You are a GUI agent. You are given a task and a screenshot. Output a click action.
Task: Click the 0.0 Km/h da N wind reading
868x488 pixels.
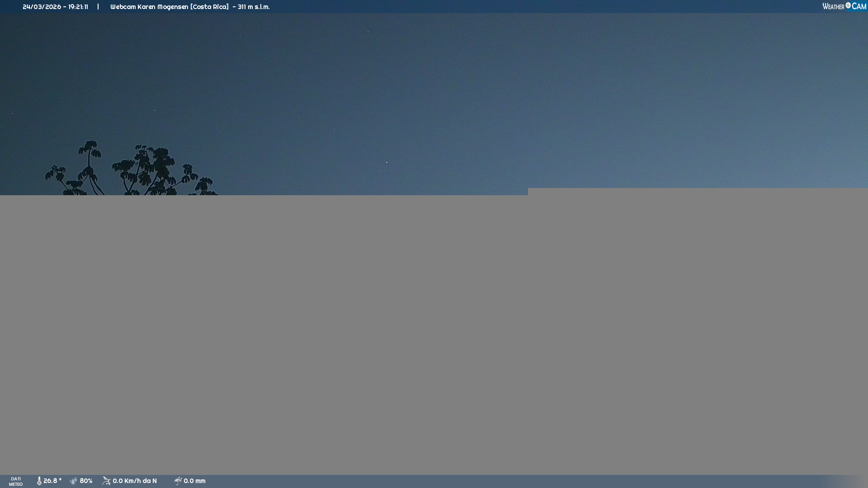click(135, 481)
